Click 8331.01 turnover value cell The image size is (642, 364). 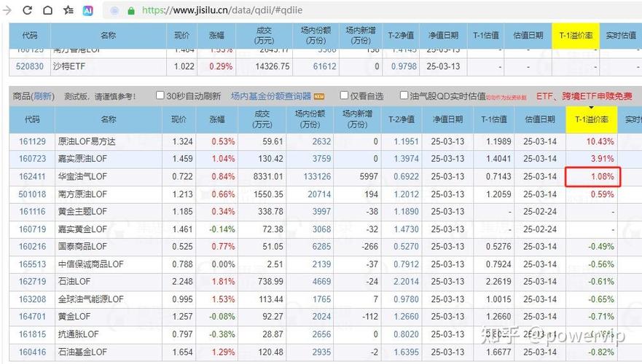pyautogui.click(x=262, y=177)
